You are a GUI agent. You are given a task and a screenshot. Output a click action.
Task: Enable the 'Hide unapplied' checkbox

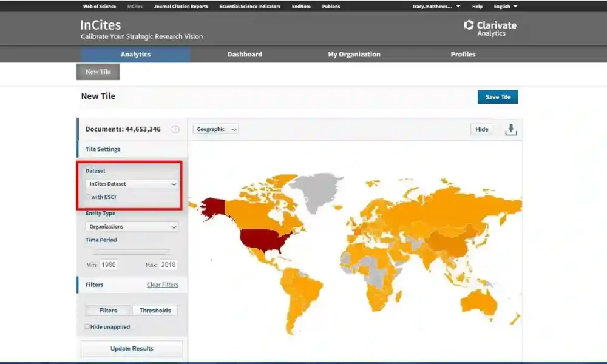click(87, 327)
